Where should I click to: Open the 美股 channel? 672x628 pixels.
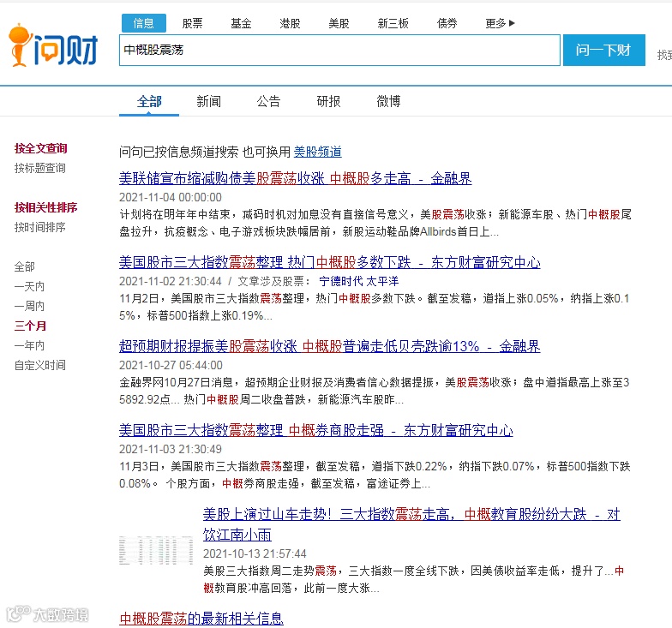tap(339, 23)
